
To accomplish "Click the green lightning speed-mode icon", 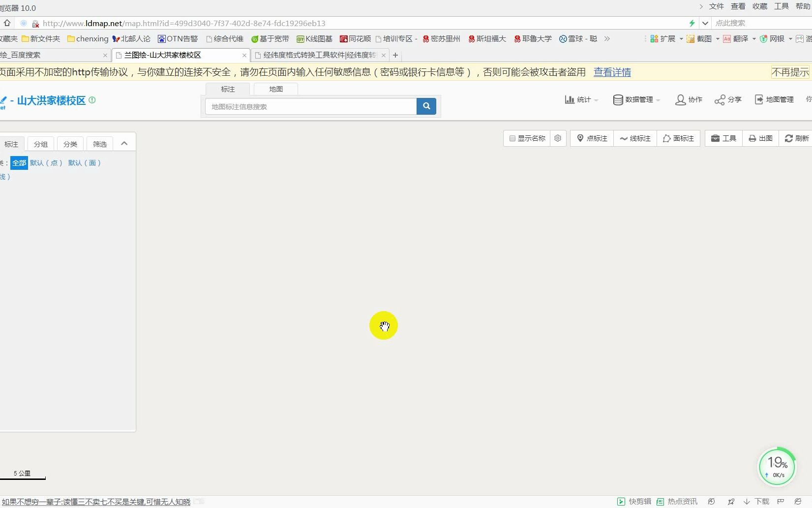I will pyautogui.click(x=692, y=23).
